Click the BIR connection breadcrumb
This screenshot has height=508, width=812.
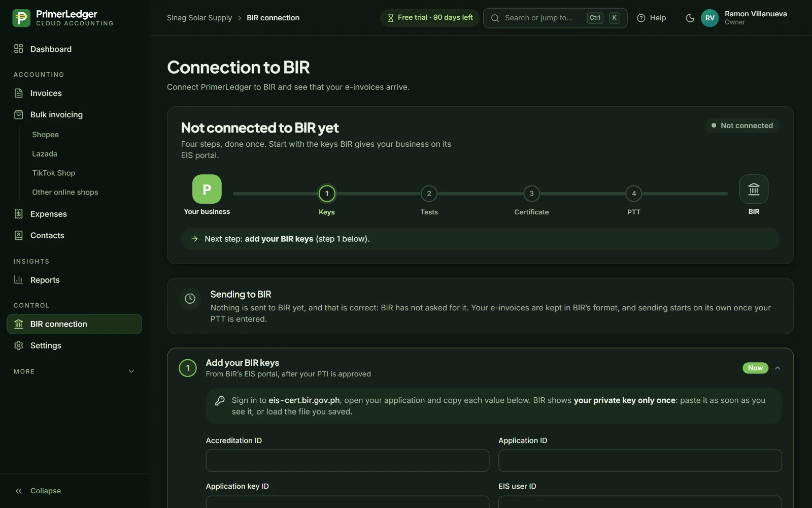point(273,18)
